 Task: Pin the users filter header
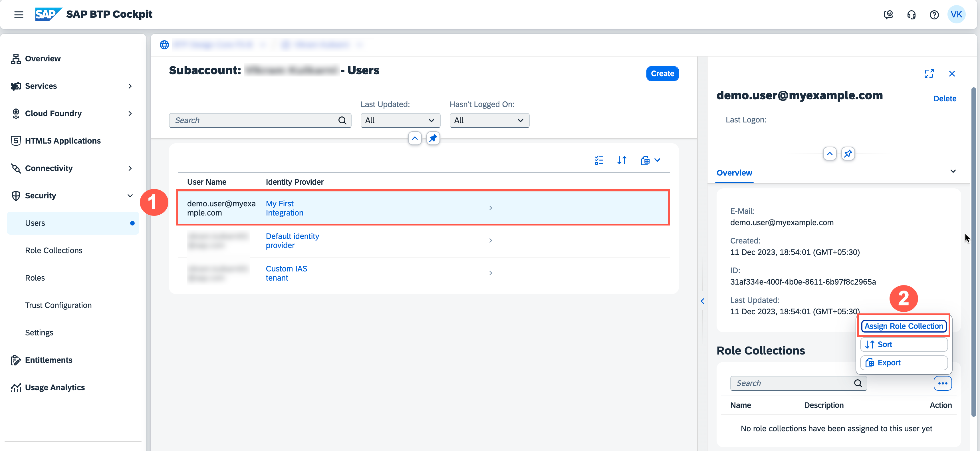coord(433,138)
